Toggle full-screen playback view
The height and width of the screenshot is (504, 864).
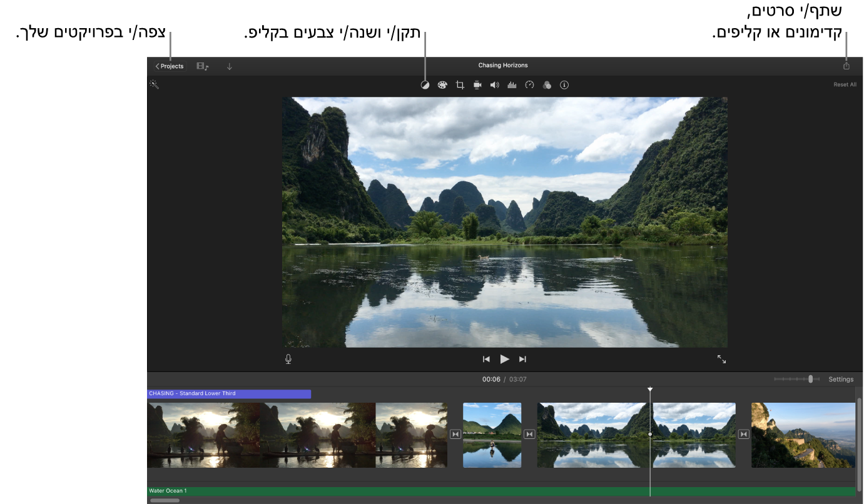click(x=722, y=358)
